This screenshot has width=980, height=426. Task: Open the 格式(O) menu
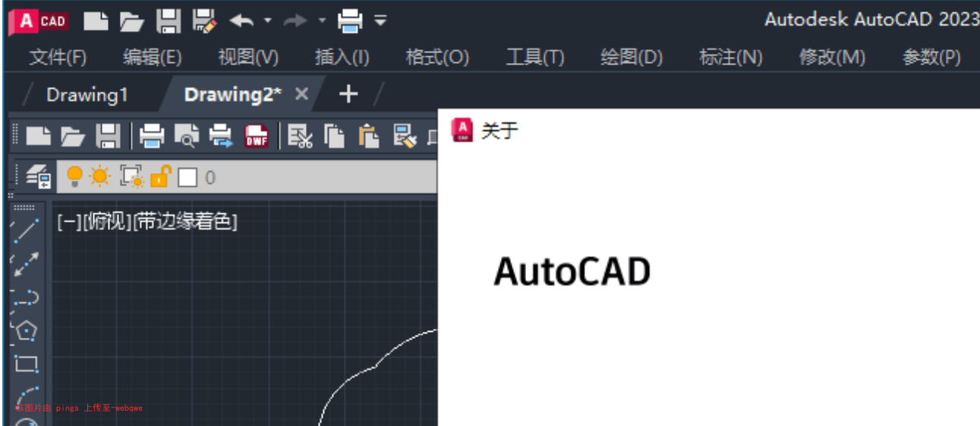[437, 57]
